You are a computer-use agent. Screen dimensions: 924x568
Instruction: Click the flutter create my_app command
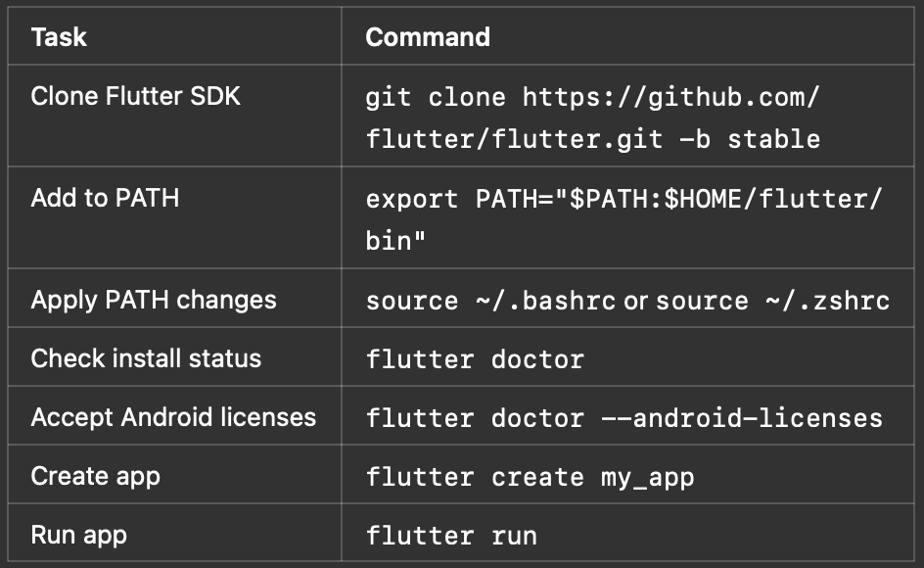(530, 477)
